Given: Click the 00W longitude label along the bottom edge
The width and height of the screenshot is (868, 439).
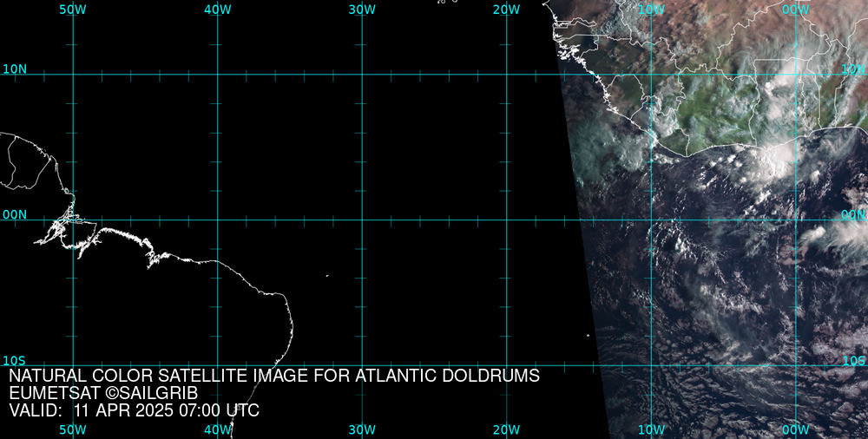Looking at the screenshot, I should (796, 429).
